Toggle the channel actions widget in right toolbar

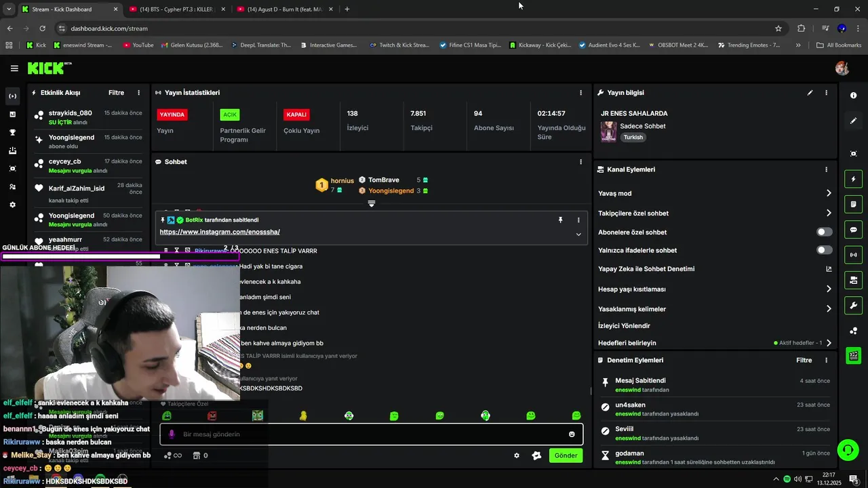point(853,280)
